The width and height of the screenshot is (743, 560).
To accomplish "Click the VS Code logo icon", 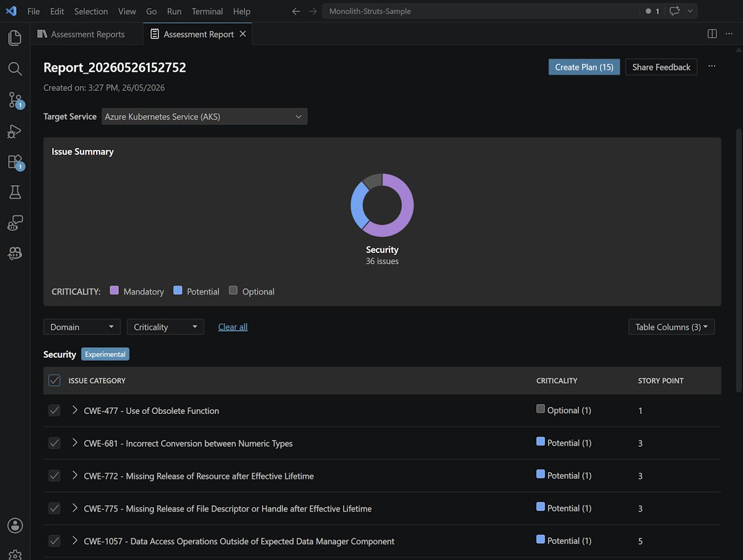I will 11,11.
